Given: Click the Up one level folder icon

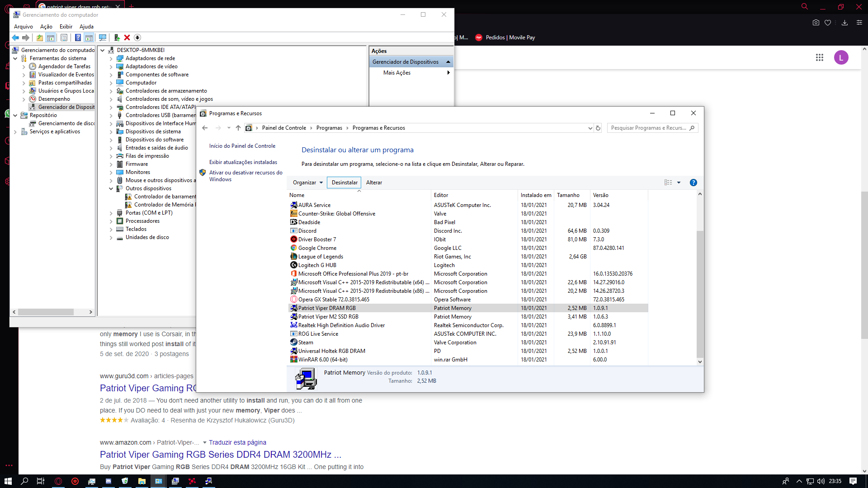Looking at the screenshot, I should tap(40, 38).
